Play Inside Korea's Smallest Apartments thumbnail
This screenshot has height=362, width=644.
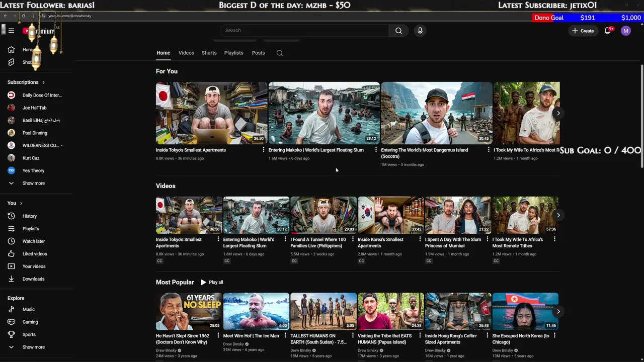pos(391,215)
